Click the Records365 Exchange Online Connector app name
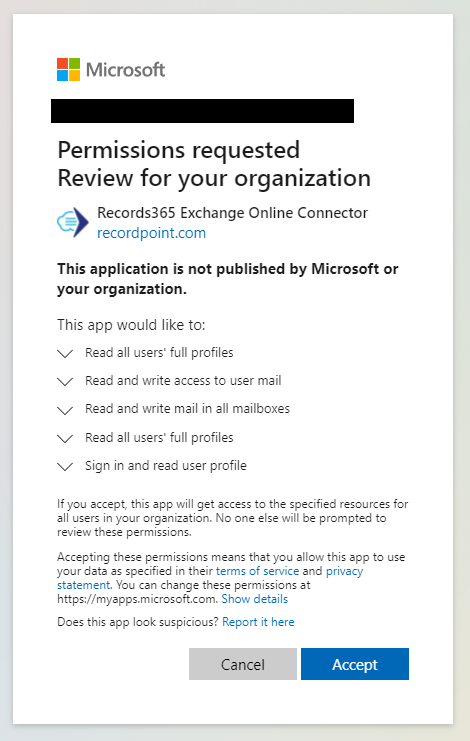The width and height of the screenshot is (470, 741). point(232,213)
